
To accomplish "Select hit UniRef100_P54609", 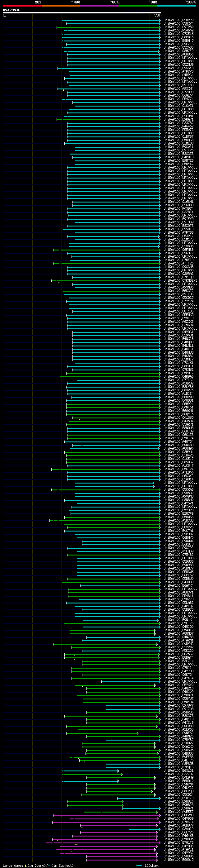I will (178, 30).
